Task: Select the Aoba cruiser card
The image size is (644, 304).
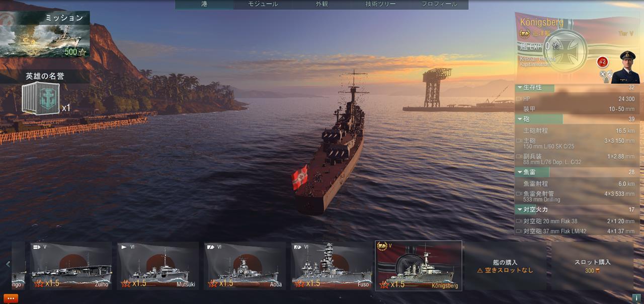Action: pos(245,266)
